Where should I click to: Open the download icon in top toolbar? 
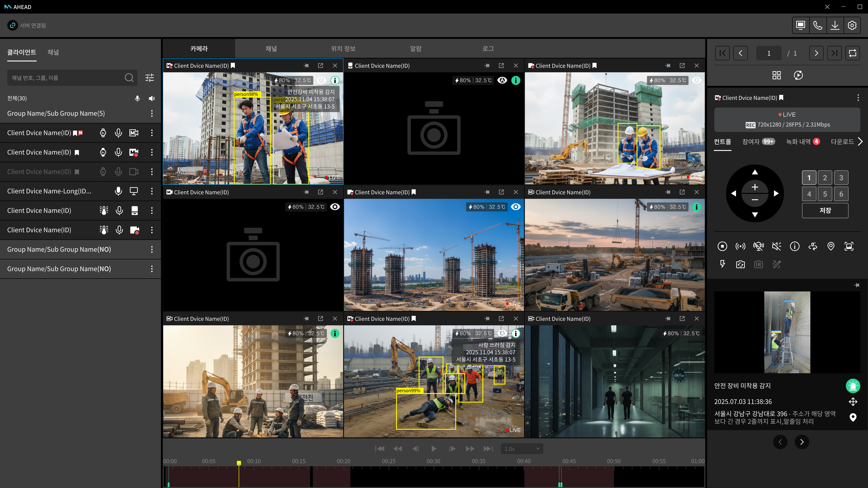[835, 25]
